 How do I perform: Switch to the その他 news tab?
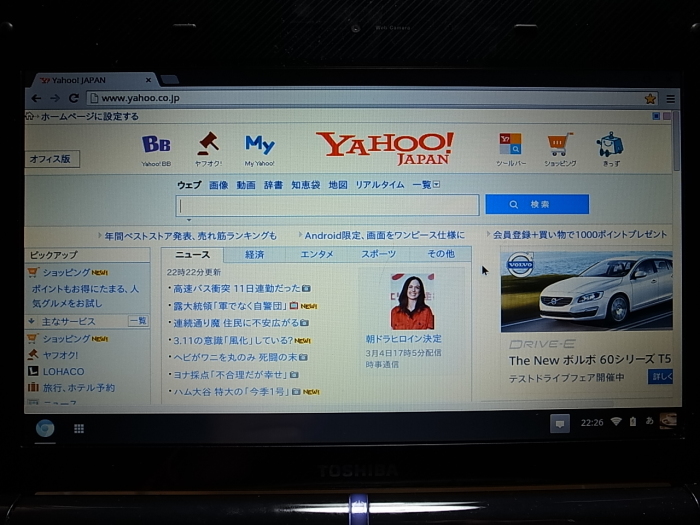[x=441, y=254]
